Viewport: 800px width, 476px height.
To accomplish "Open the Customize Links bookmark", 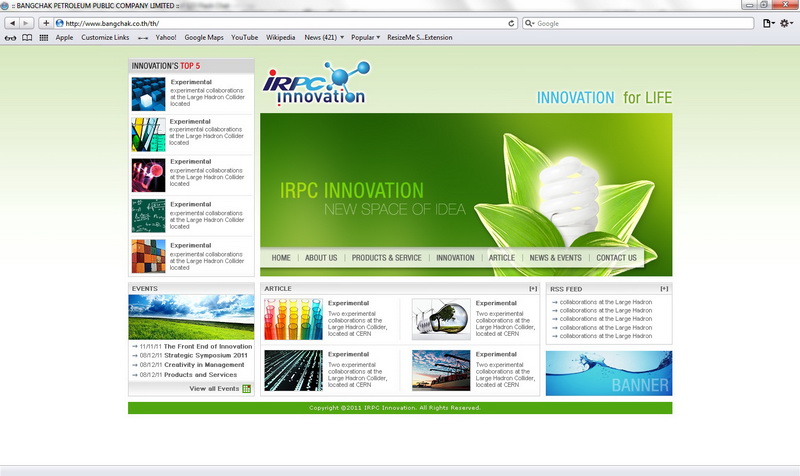I will (105, 37).
